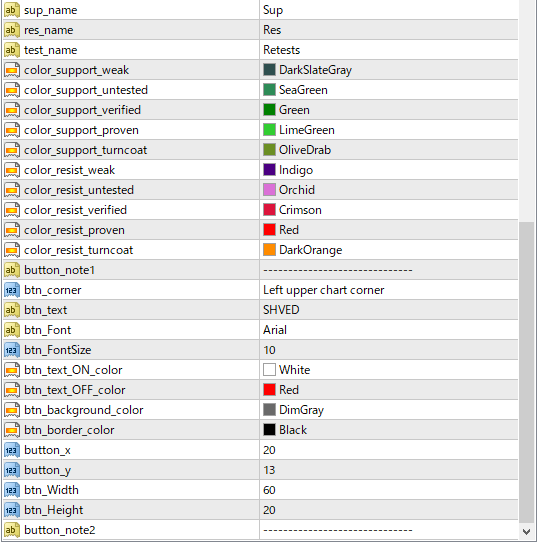Click the color icon beside color_resist_proven
The width and height of the screenshot is (537, 546).
11,230
